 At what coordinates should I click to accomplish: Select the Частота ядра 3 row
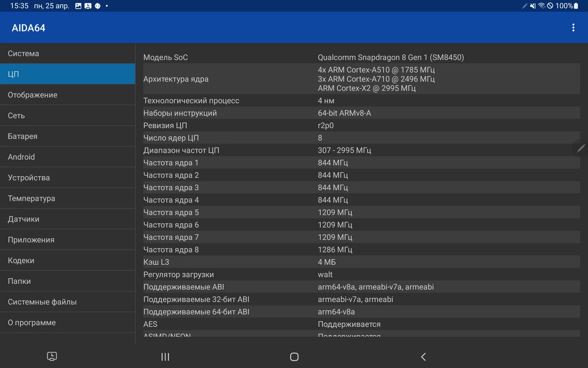tap(362, 187)
